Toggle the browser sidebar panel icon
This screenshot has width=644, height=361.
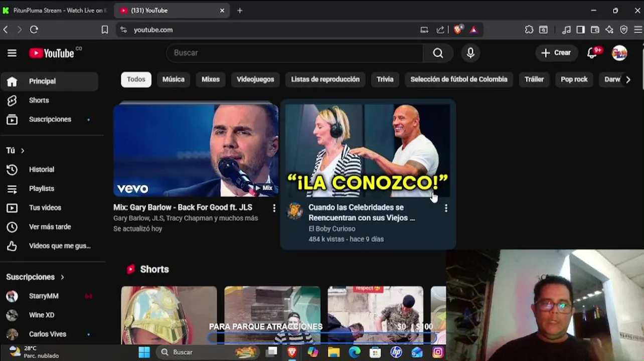coord(580,30)
